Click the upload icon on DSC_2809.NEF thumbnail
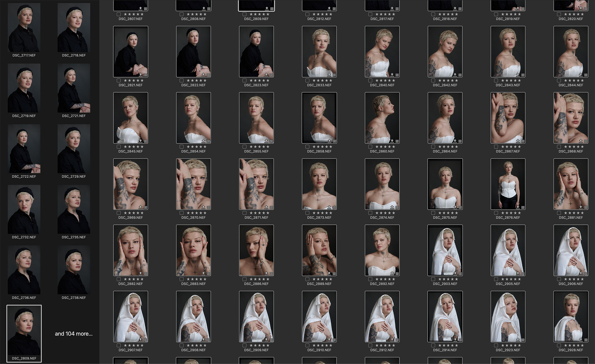The image size is (595, 364). point(266,8)
